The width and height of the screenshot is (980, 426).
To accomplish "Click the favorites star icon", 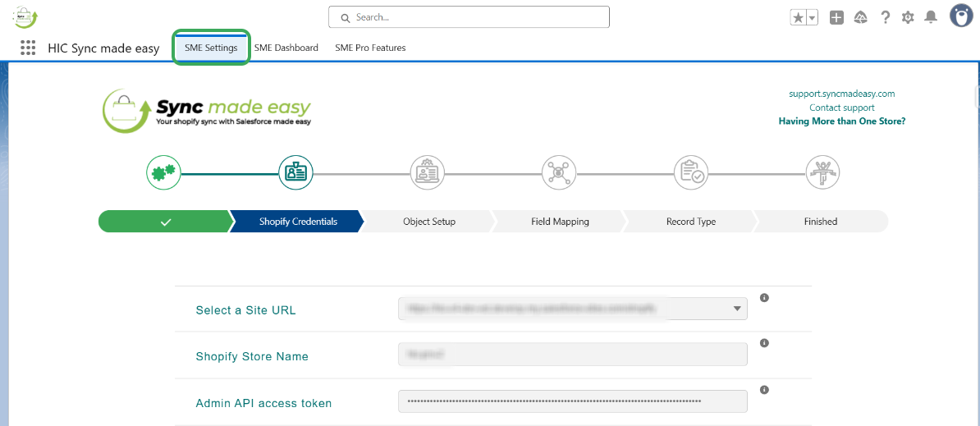I will coord(798,17).
